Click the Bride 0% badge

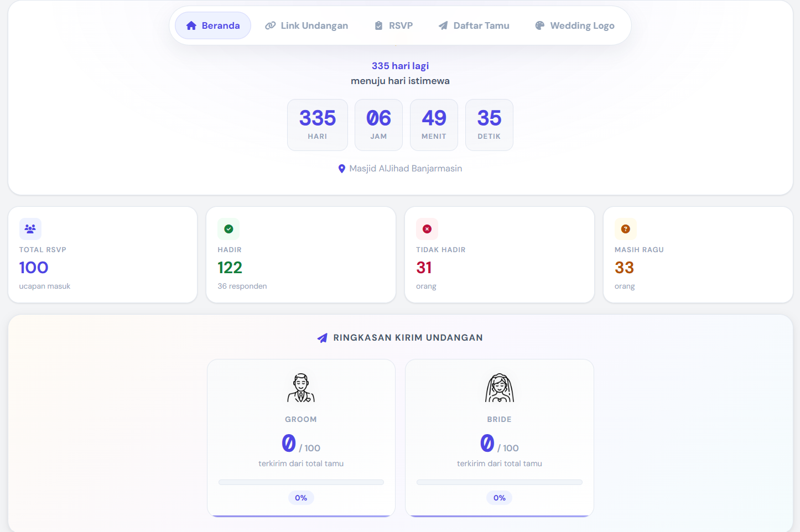pyautogui.click(x=500, y=498)
